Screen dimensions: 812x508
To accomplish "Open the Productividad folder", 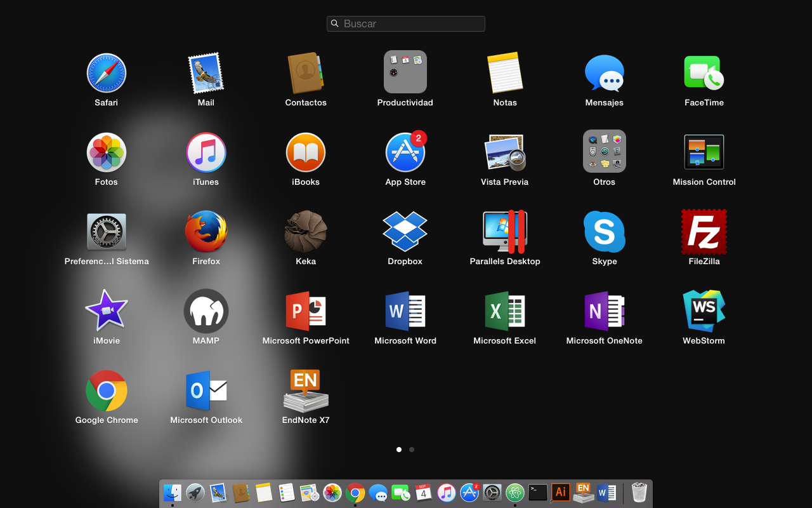I will [x=405, y=72].
